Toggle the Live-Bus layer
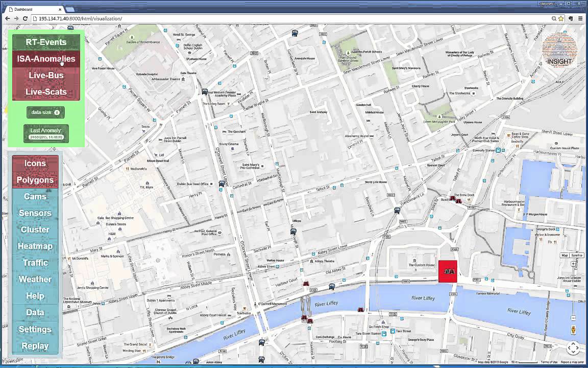 tap(46, 75)
